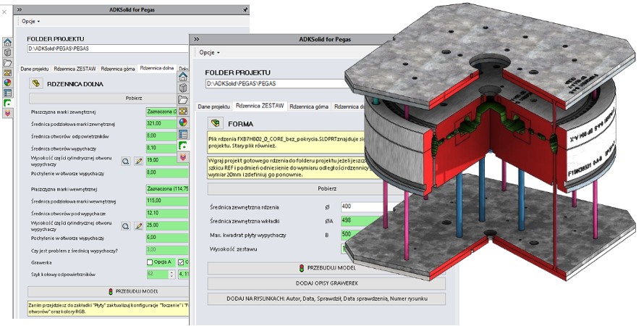This screenshot has width=644, height=326.
Task: Open View Palette icon in middle strip
Action: [x=183, y=111]
